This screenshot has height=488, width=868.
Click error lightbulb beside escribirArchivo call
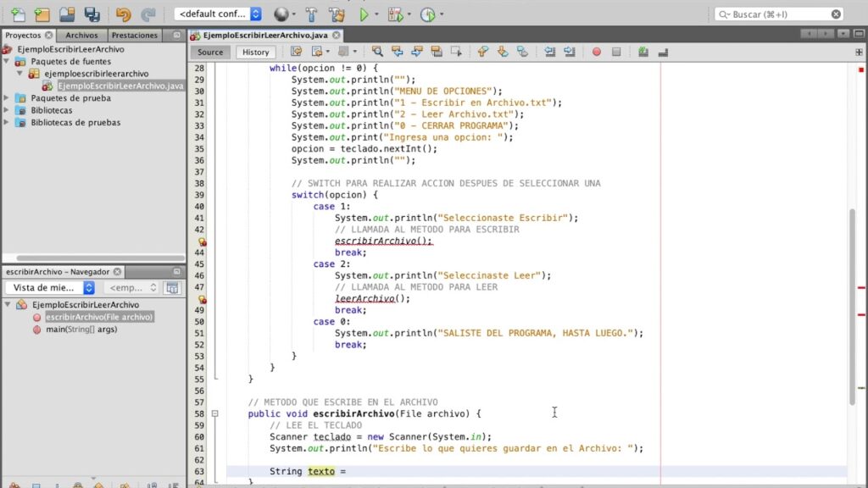point(203,241)
